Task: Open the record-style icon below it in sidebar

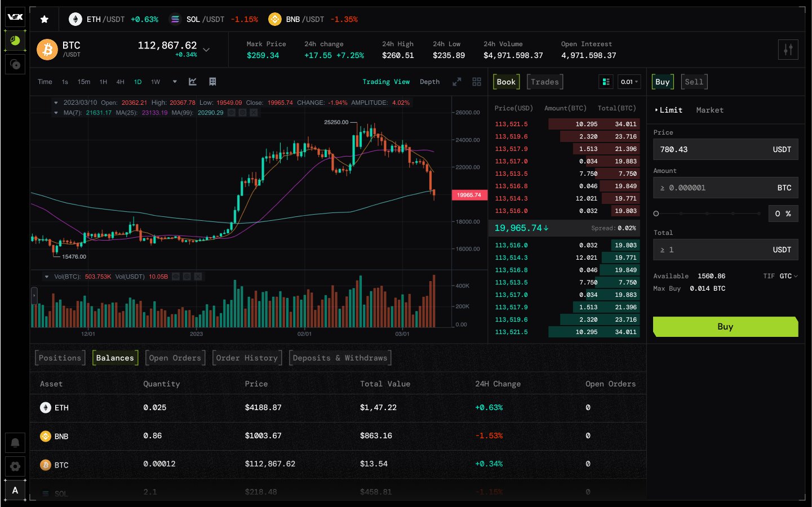Action: tap(15, 64)
